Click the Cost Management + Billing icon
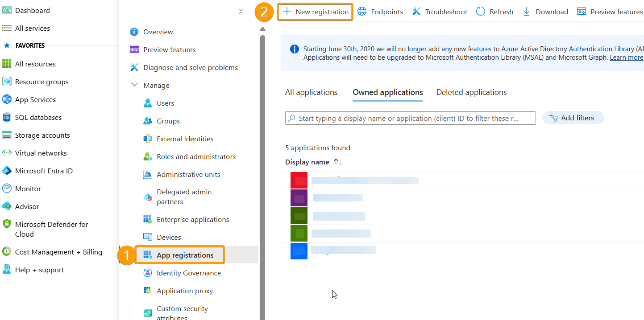644x320 pixels. 7,252
